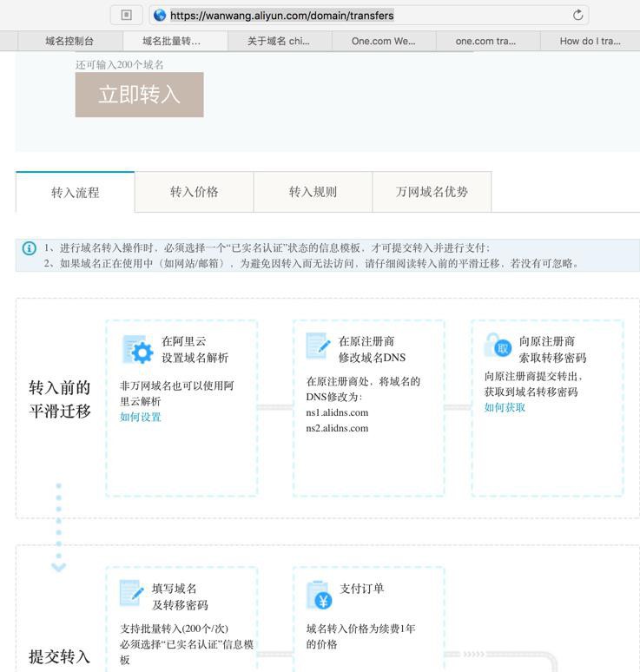Viewport: 640px width, 672px height.
Task: Click the 在原注册商修改域名DNS title
Action: coord(372,350)
